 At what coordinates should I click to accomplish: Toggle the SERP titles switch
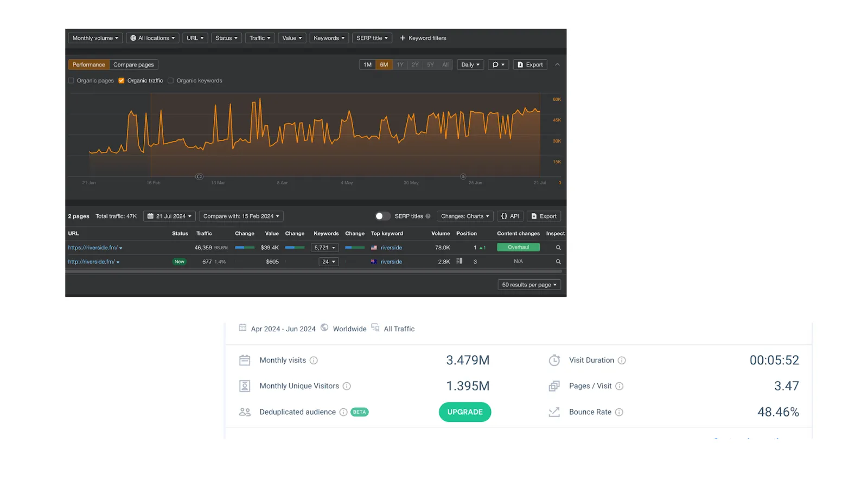point(382,216)
